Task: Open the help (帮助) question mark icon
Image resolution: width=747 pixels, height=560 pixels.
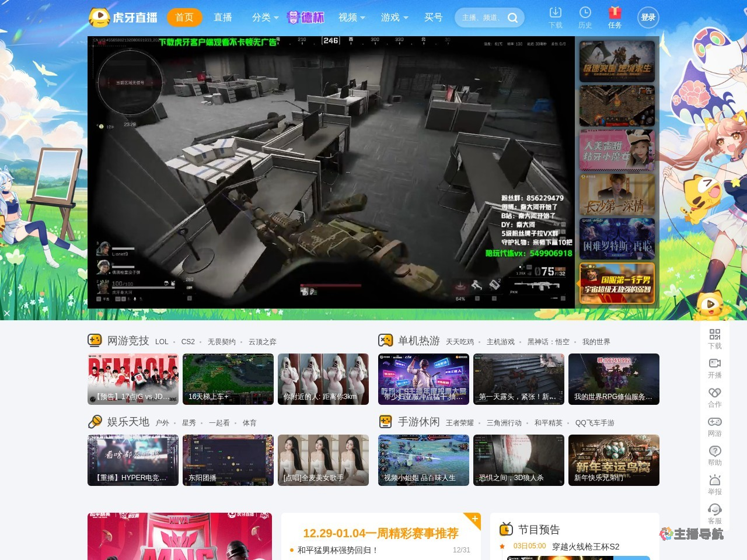Action: (715, 454)
